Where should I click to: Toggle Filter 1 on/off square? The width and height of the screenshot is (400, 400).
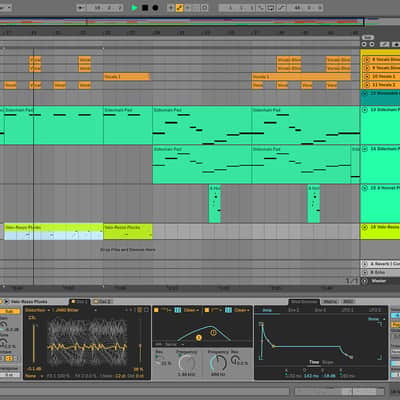point(156,310)
